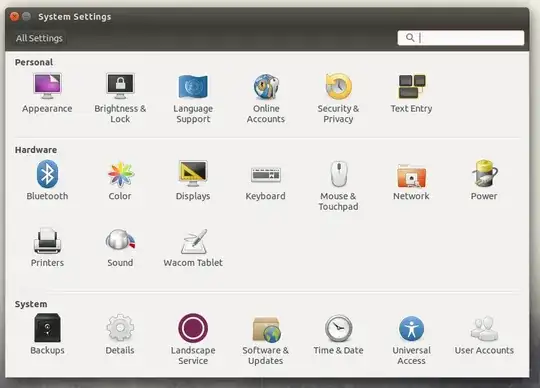
Task: Close the System Settings window
Action: [14, 17]
